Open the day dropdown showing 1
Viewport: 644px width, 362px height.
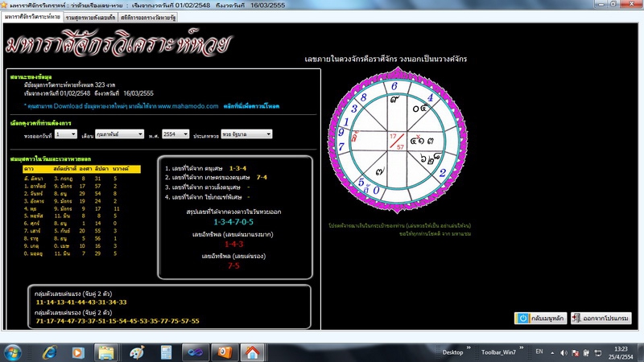click(66, 134)
